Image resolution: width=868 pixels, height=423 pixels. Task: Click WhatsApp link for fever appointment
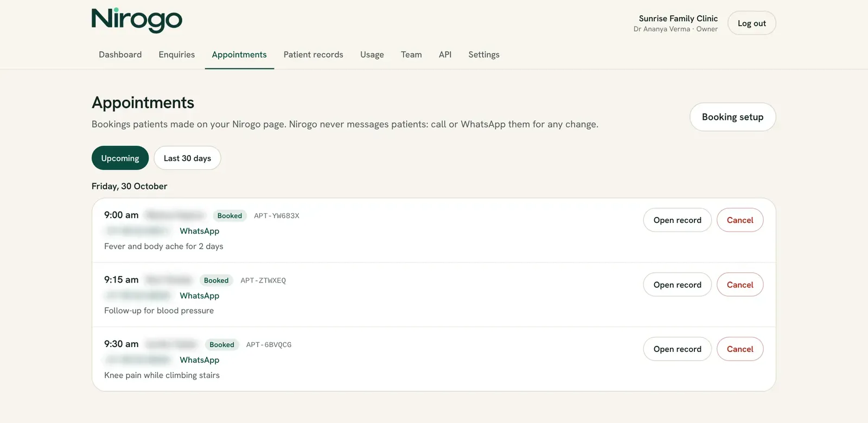pos(200,231)
